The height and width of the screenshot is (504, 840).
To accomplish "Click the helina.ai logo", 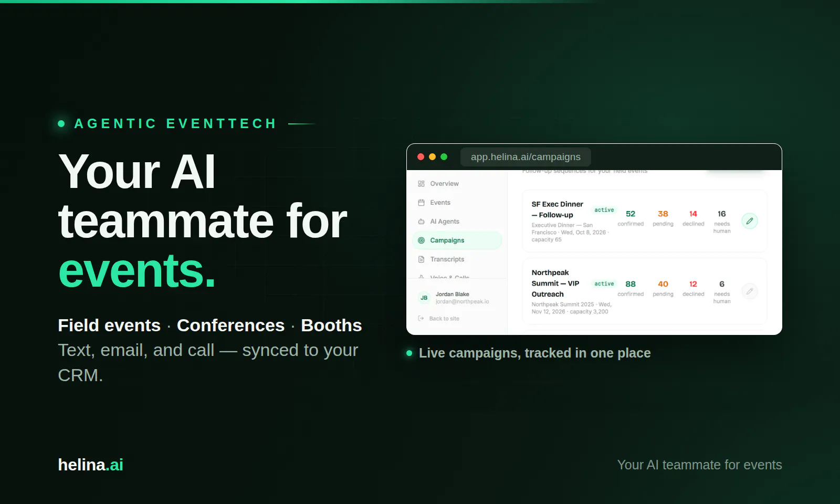I will 90,465.
